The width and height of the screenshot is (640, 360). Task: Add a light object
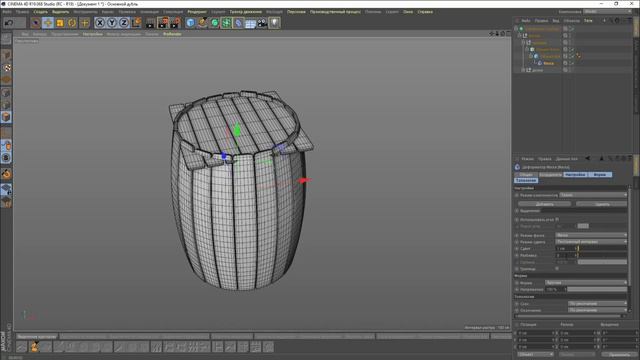click(275, 23)
